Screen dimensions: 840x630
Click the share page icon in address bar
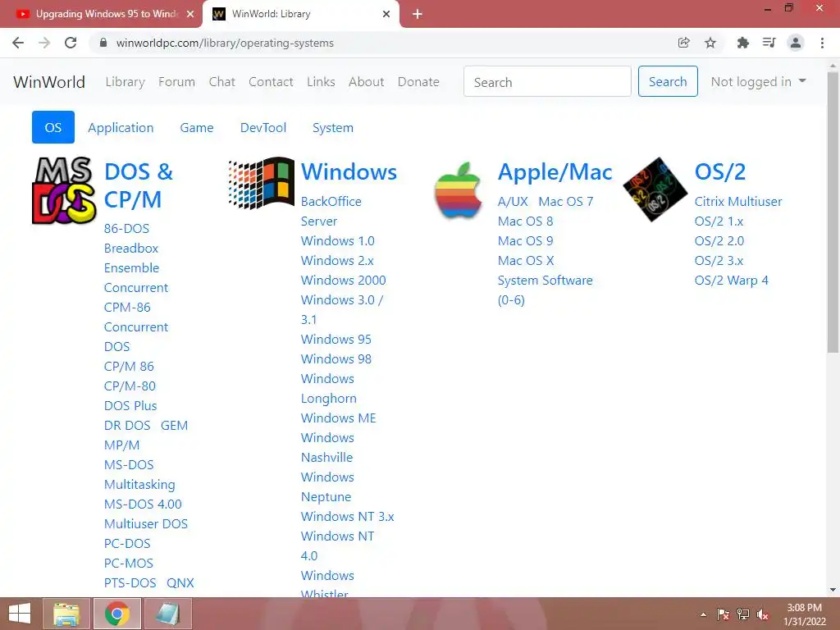[683, 43]
